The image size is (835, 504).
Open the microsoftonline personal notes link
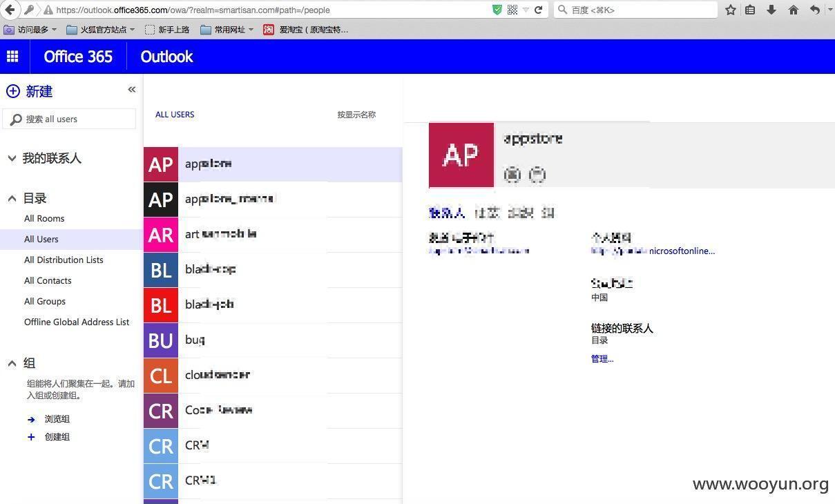point(653,251)
